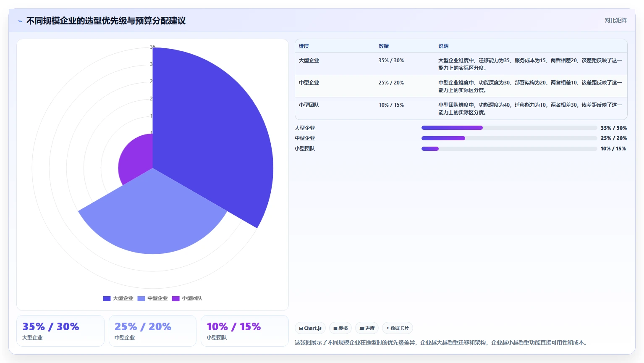
Task: Click table value 35% / 30%
Action: [391, 60]
